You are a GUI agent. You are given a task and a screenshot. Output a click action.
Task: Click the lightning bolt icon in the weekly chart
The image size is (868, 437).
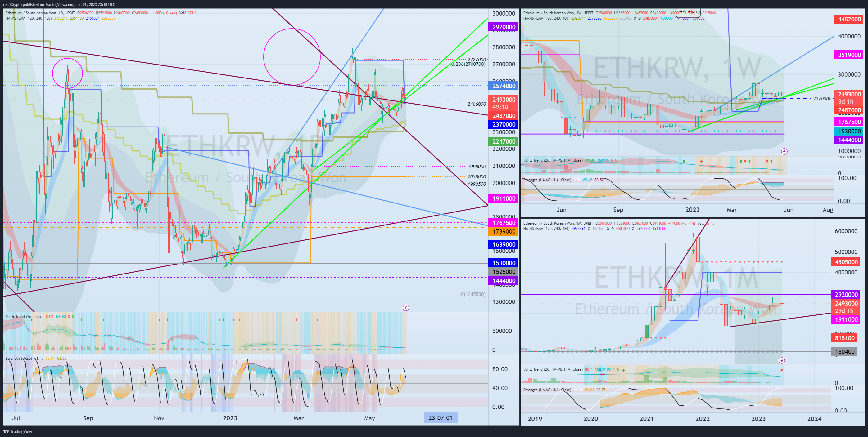(784, 151)
